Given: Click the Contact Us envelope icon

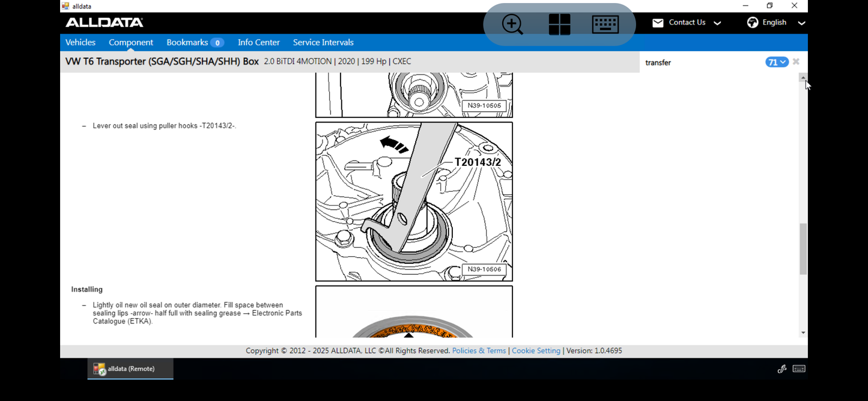Looking at the screenshot, I should point(658,23).
